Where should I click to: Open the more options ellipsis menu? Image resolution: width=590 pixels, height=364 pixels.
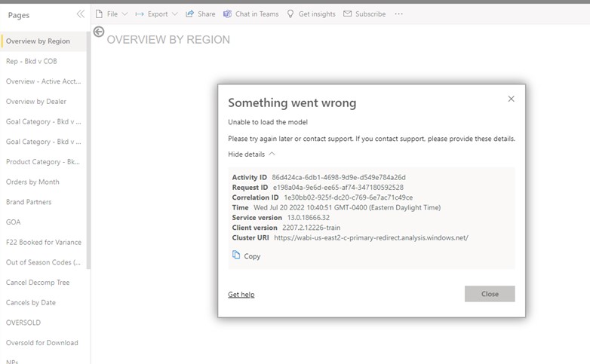[399, 14]
